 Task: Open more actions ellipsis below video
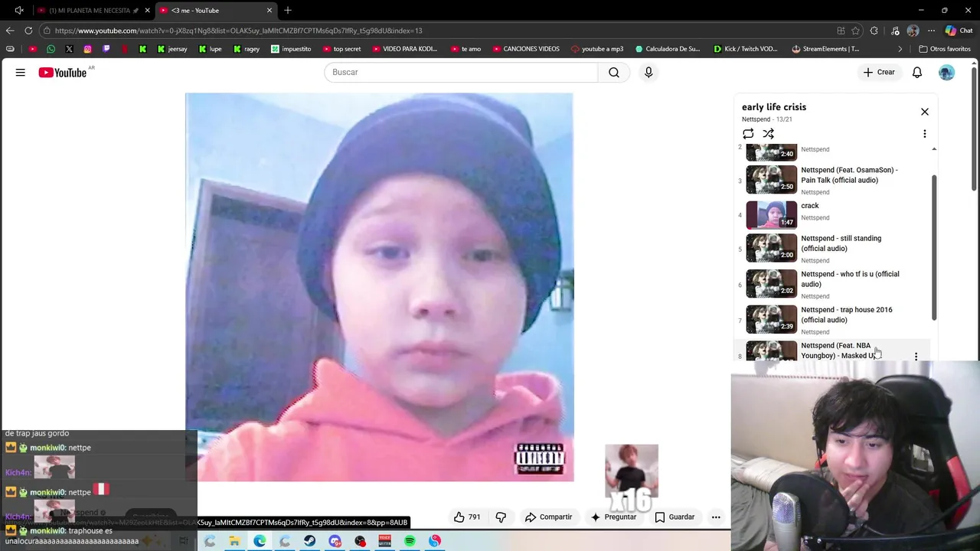[716, 517]
